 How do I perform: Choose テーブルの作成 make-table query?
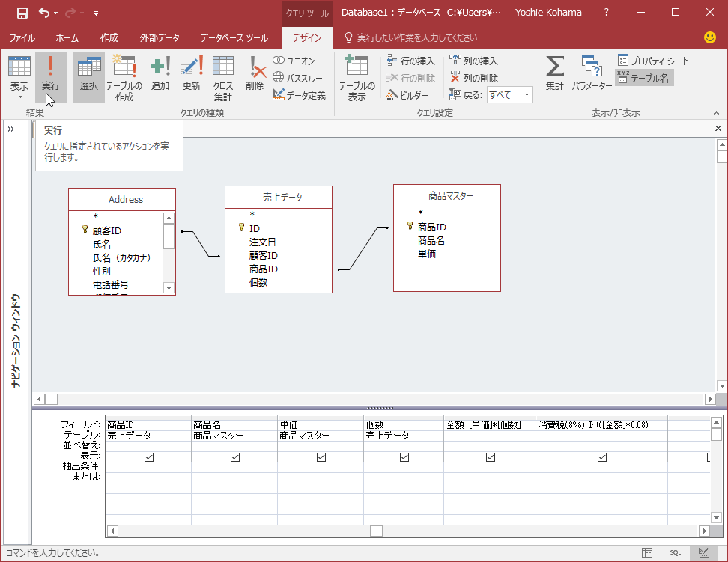(124, 77)
